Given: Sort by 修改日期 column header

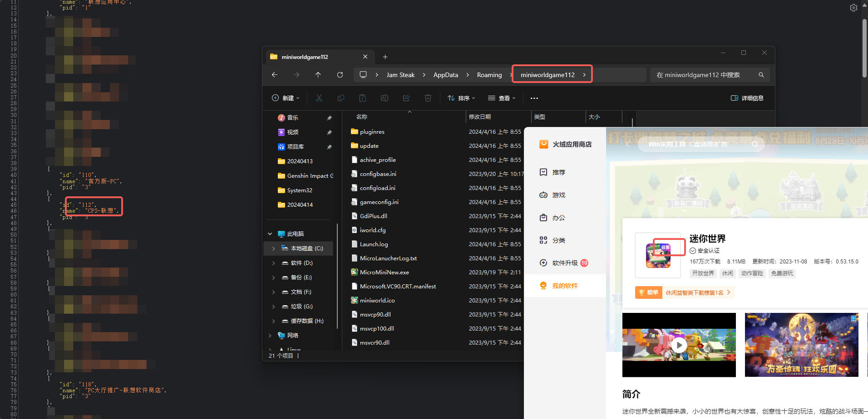Looking at the screenshot, I should point(480,117).
